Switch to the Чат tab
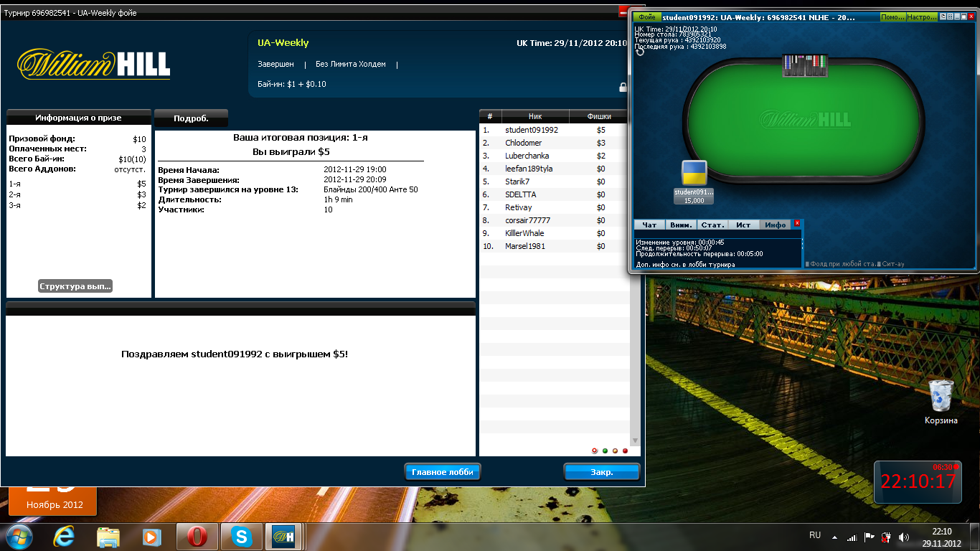The height and width of the screenshot is (551, 980). coord(649,225)
